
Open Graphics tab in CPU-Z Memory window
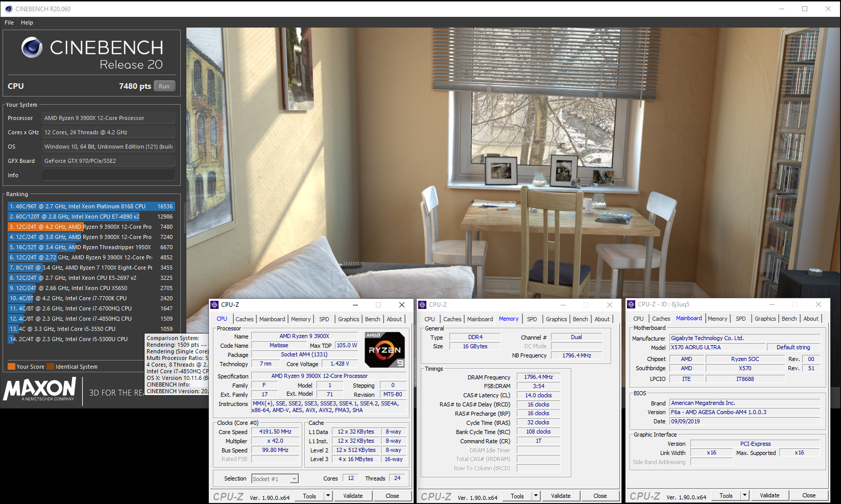tap(557, 319)
